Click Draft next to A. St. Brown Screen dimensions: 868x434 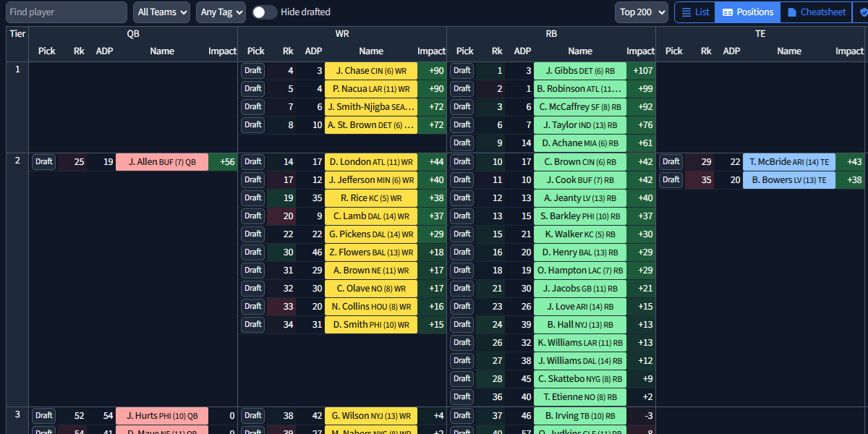(x=253, y=125)
